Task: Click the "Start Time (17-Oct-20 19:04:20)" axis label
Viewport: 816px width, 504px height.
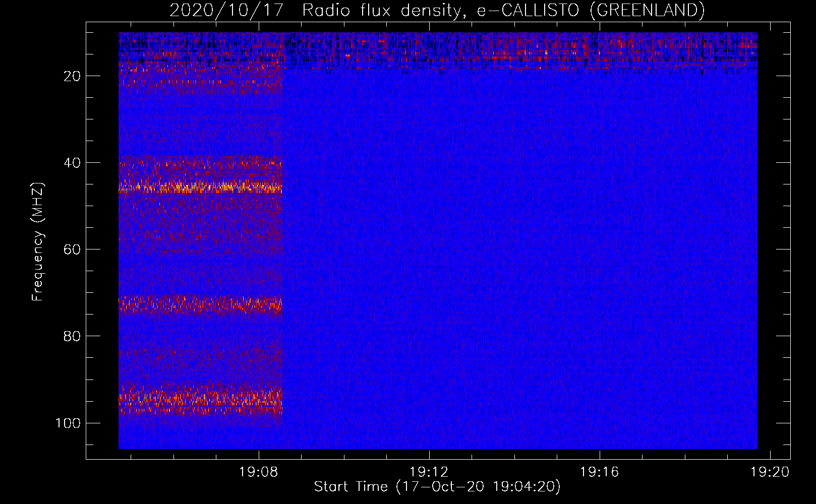Action: click(x=437, y=487)
